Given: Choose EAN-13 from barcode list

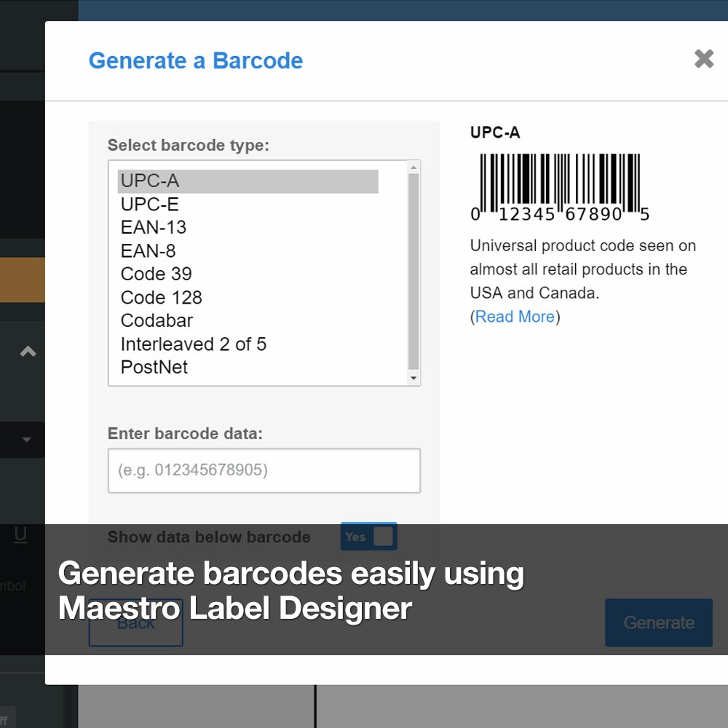Looking at the screenshot, I should point(248,227).
